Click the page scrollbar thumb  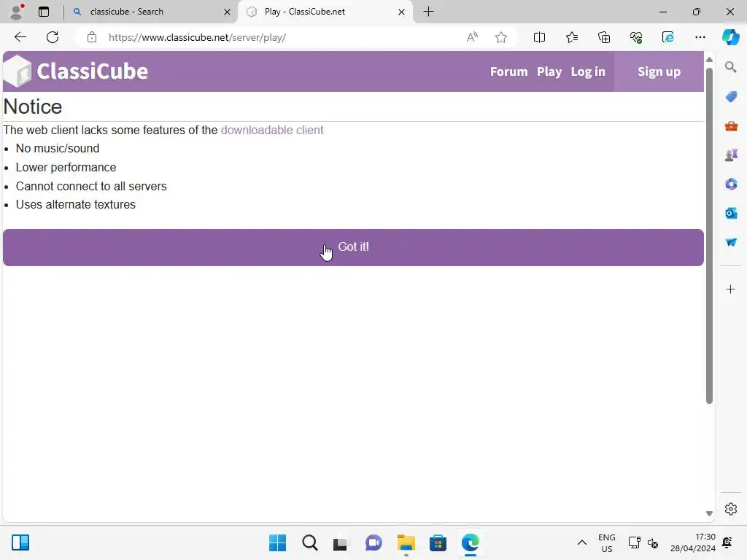[709, 236]
